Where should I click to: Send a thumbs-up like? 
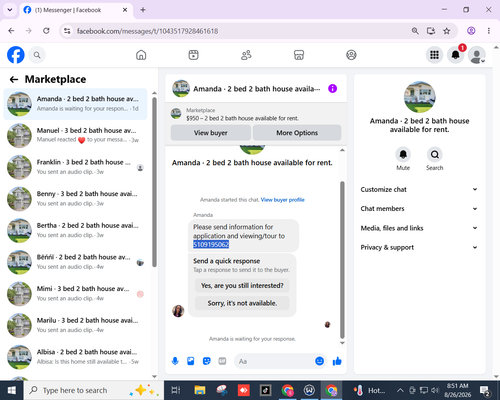pos(337,361)
